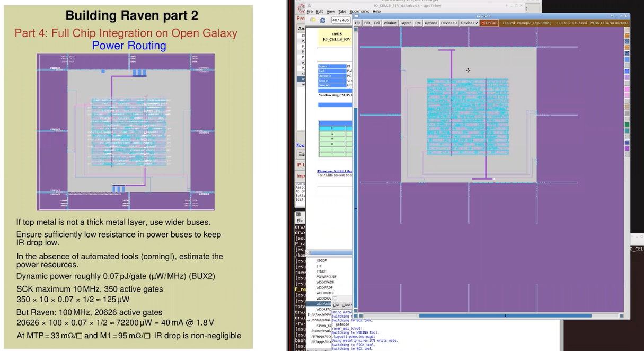644x351 pixels.
Task: Open the Console menu in the console popup
Action: [x=347, y=304]
